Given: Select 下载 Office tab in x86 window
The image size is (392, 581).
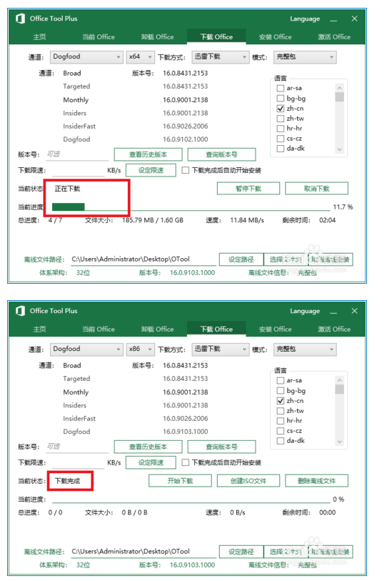Looking at the screenshot, I should point(216,329).
